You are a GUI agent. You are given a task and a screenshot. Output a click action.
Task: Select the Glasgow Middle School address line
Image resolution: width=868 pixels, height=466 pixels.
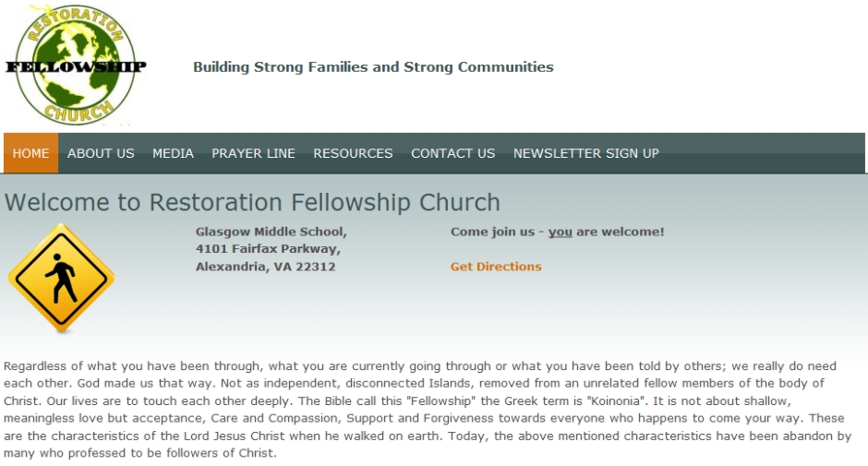(x=271, y=232)
